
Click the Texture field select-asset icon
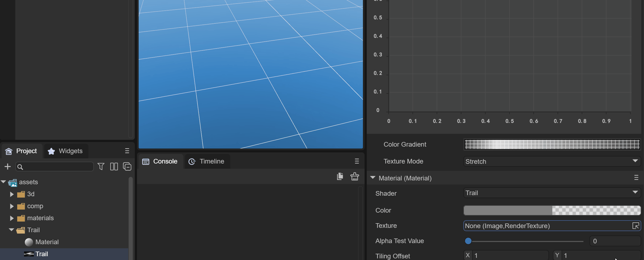(636, 226)
